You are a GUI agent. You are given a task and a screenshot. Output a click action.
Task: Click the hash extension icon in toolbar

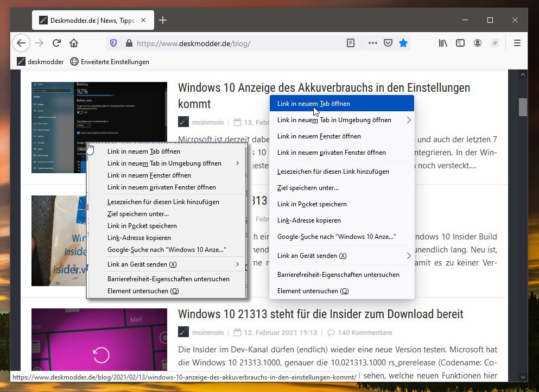coord(495,43)
